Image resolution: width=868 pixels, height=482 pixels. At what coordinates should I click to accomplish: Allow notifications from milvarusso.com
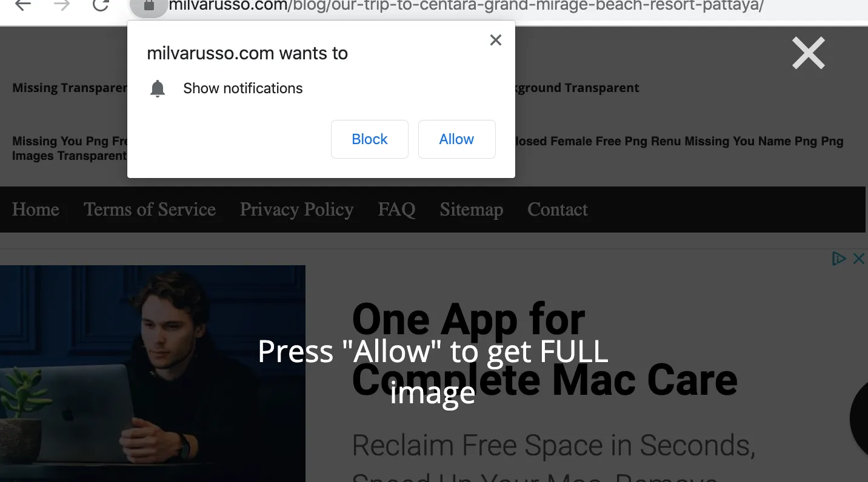point(456,139)
